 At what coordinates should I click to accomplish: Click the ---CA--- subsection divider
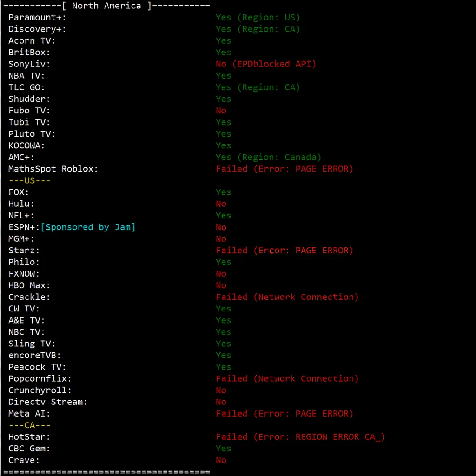pyautogui.click(x=29, y=425)
